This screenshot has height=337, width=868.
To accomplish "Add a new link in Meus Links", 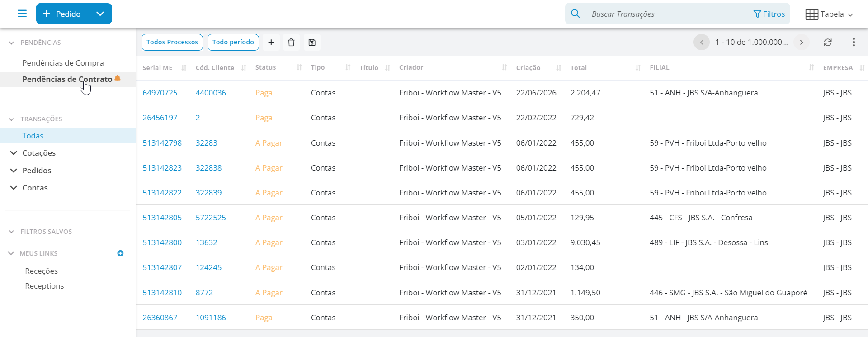I will [120, 253].
